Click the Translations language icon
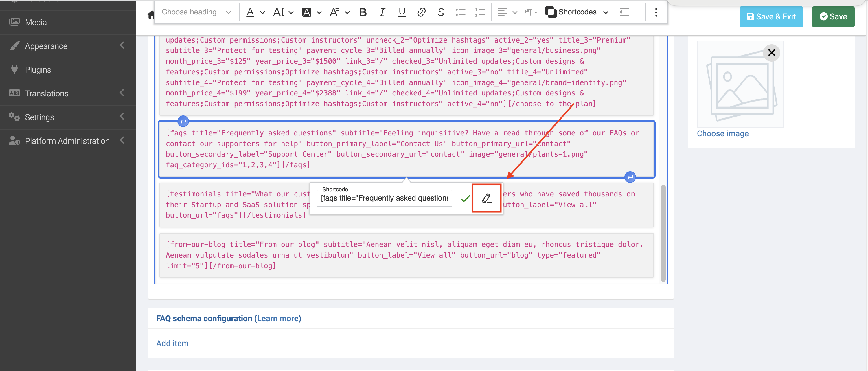This screenshot has height=371, width=868. coord(14,93)
